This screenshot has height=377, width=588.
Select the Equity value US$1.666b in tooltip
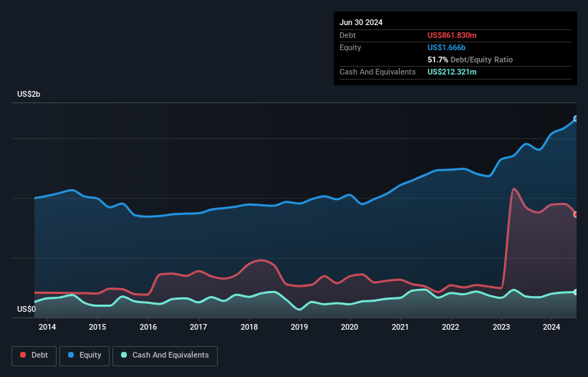coord(446,47)
